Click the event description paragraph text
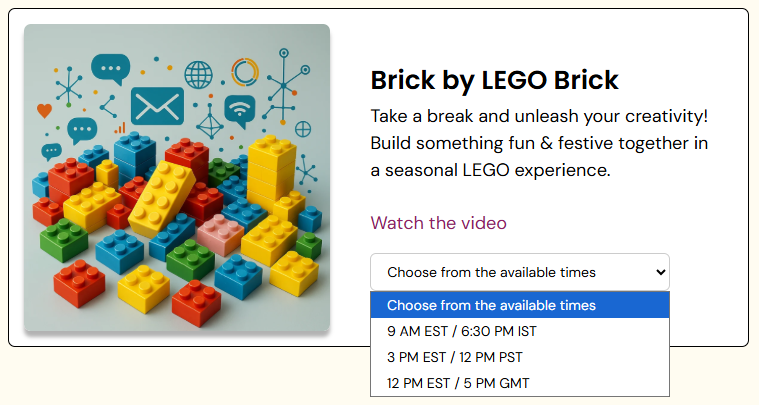The image size is (759, 405). 538,143
